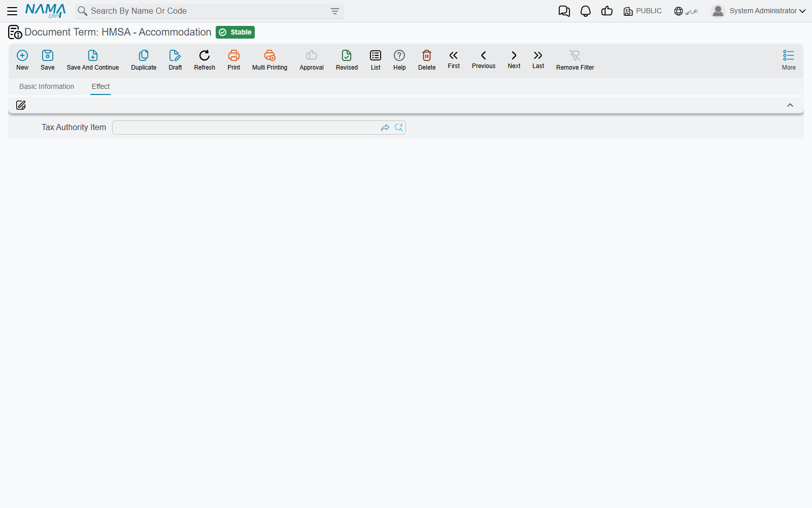This screenshot has height=508, width=812.
Task: Collapse the section with chevron
Action: [x=790, y=105]
